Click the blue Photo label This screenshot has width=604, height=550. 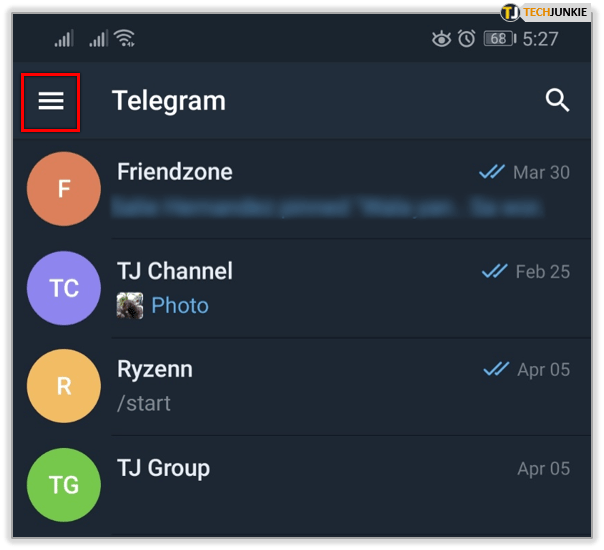(x=180, y=306)
